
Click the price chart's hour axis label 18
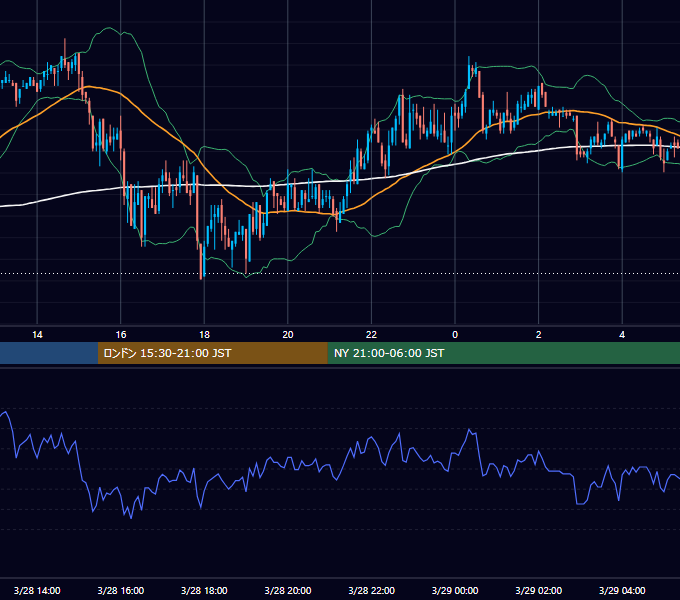[204, 335]
